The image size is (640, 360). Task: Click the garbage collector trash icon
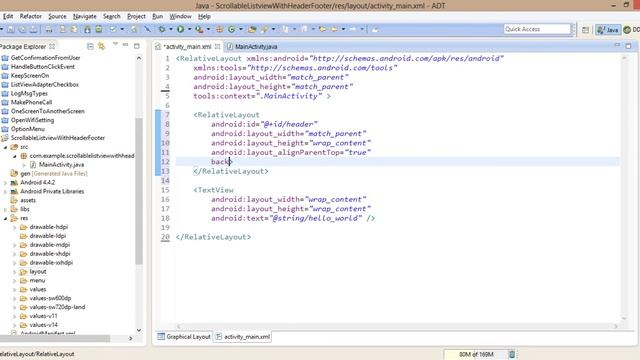click(512, 354)
